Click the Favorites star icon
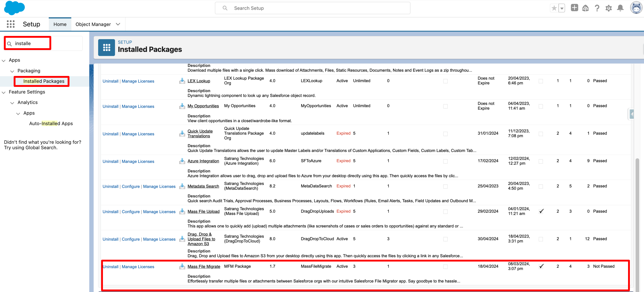The image size is (644, 292). [x=554, y=8]
